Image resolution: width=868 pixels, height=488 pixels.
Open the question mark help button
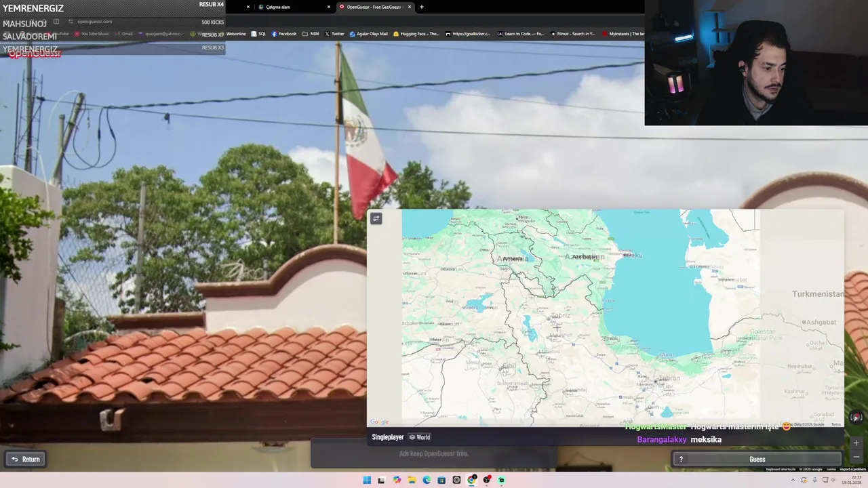coord(681,460)
